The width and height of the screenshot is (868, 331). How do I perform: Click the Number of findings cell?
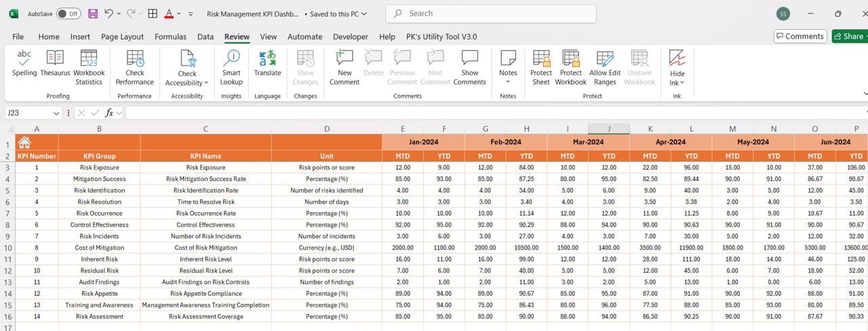(x=326, y=282)
